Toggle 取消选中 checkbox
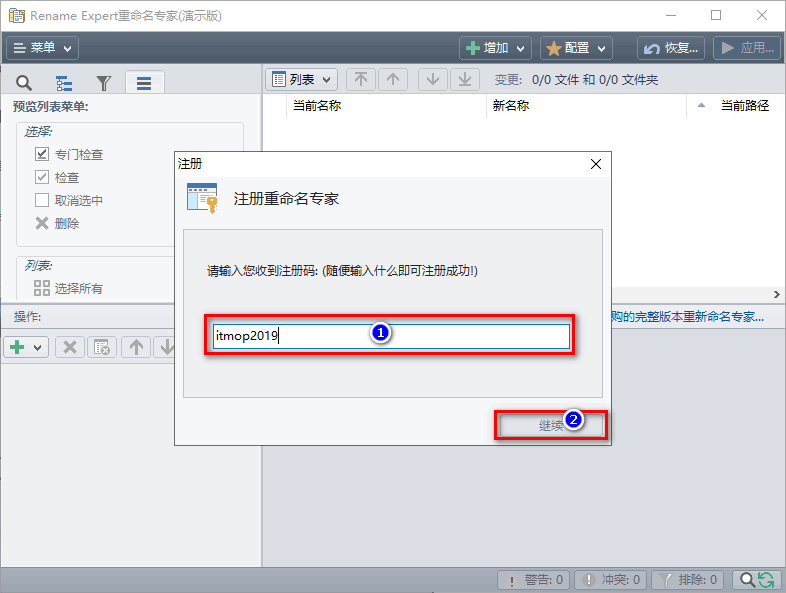This screenshot has width=786, height=593. [42, 200]
